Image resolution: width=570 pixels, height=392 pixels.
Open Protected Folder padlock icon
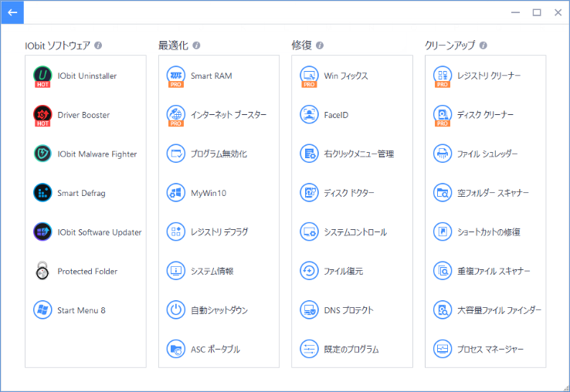point(42,271)
